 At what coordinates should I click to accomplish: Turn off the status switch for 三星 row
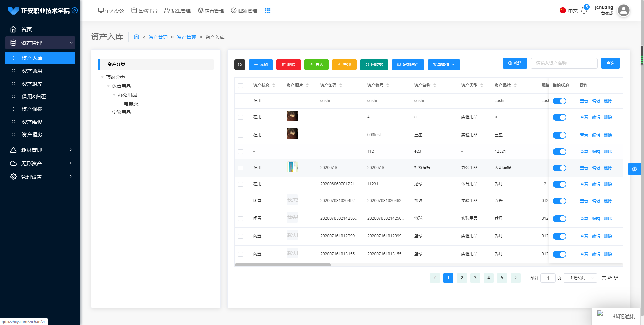coord(559,135)
